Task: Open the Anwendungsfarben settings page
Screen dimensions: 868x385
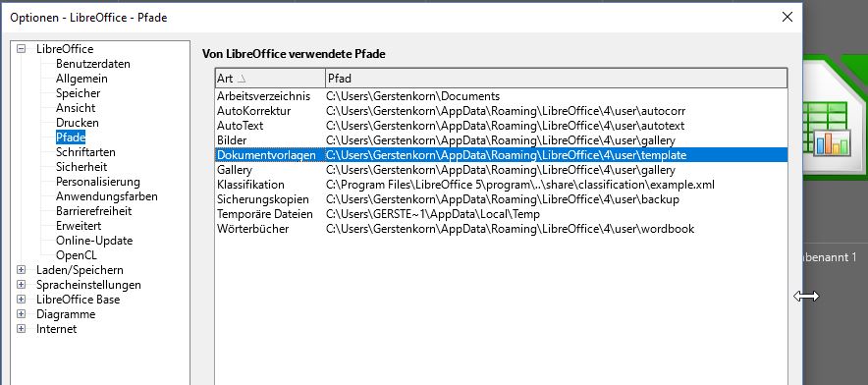Action: point(107,196)
